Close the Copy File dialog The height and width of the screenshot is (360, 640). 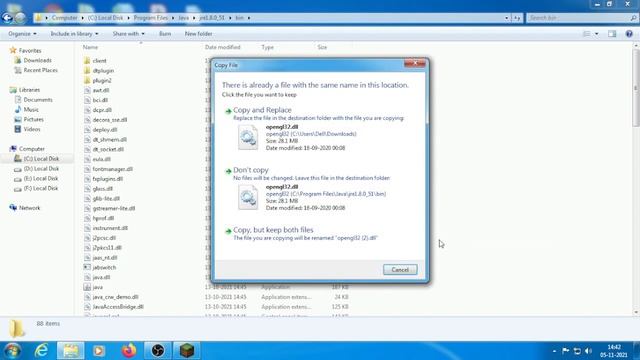[415, 63]
